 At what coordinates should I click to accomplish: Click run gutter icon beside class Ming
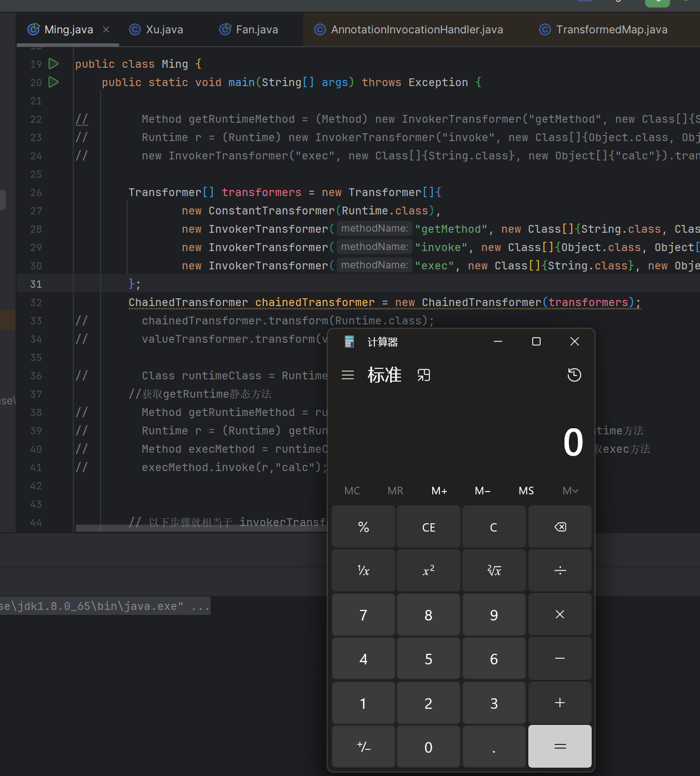pyautogui.click(x=53, y=64)
